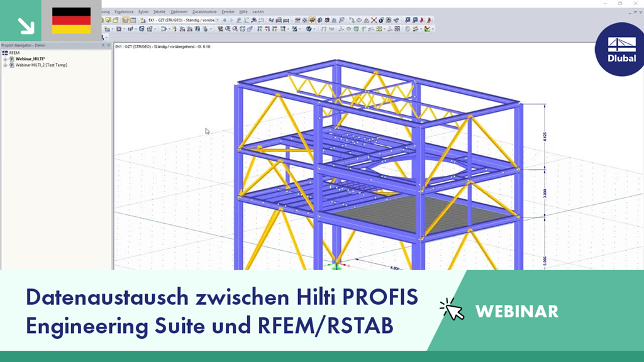This screenshot has width=644, height=362.
Task: Click the second blue monitor panel icon
Action: pos(415,20)
